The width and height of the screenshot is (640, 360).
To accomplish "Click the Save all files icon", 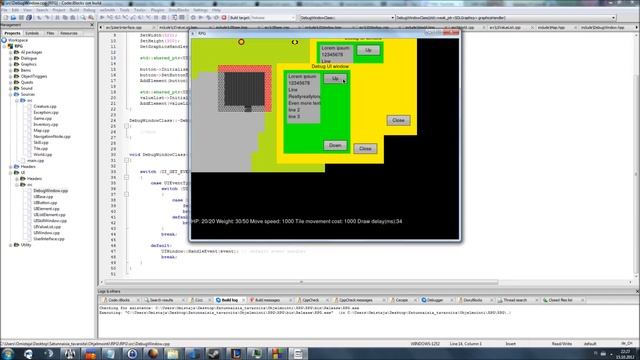I will click(x=29, y=18).
